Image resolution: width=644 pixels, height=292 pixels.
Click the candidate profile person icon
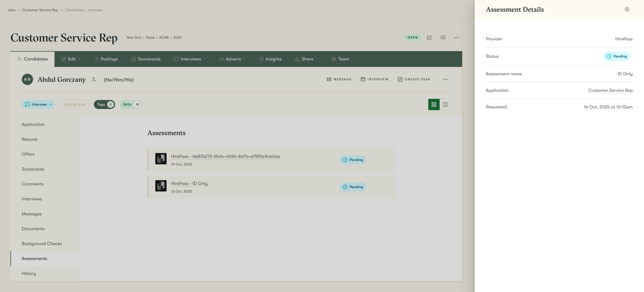pos(94,79)
